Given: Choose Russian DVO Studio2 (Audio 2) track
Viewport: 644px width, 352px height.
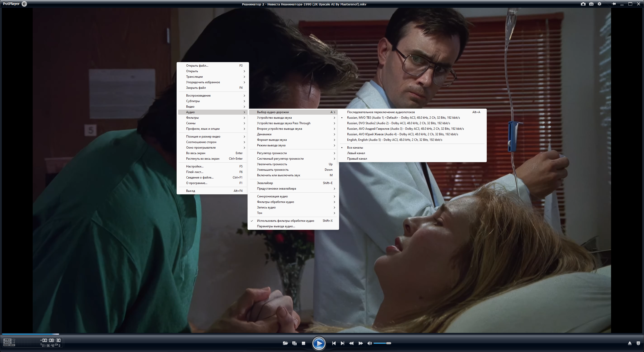Looking at the screenshot, I should pos(398,123).
